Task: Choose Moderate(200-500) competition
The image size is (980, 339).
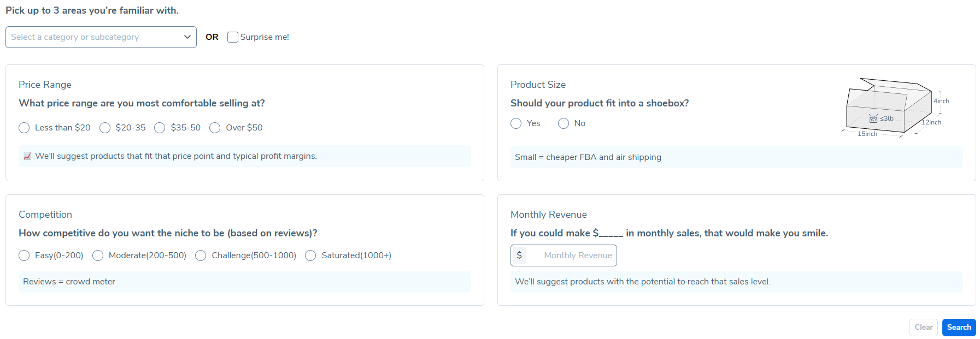Action: tap(98, 255)
